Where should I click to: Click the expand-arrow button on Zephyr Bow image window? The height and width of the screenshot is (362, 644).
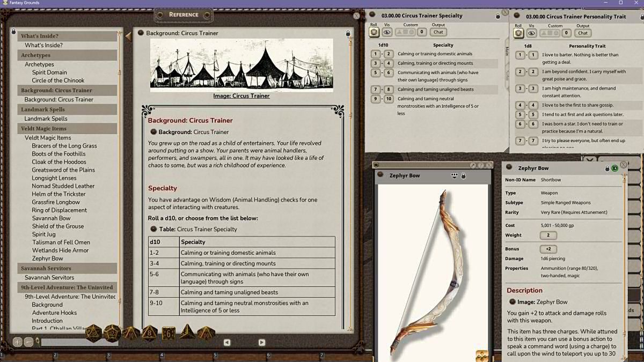(473, 165)
